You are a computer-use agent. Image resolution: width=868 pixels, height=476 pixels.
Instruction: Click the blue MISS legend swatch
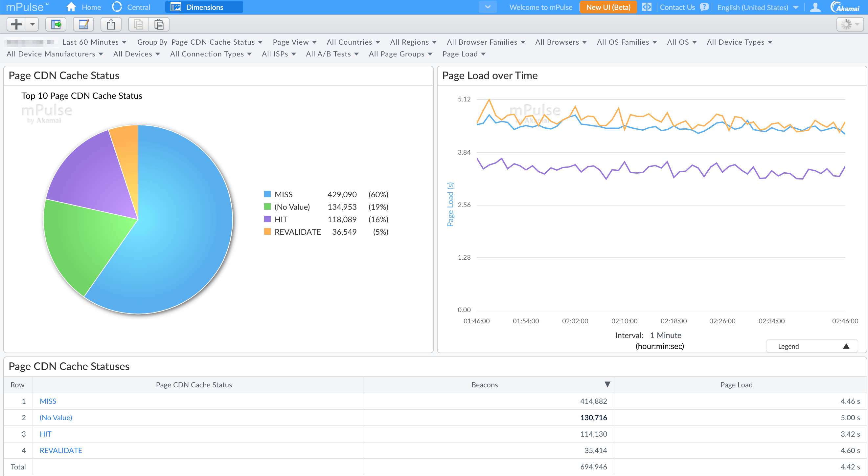point(267,194)
